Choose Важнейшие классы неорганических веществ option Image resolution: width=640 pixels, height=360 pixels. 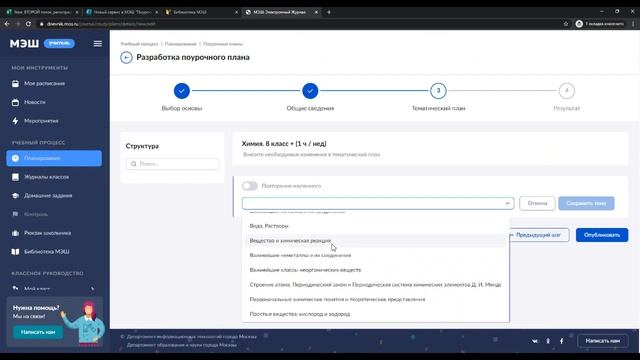[376, 270]
